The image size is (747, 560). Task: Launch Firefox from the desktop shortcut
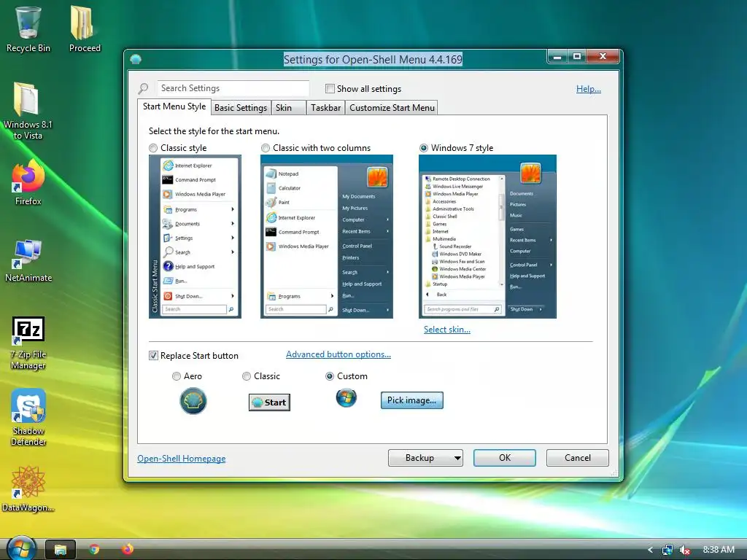coord(28,182)
